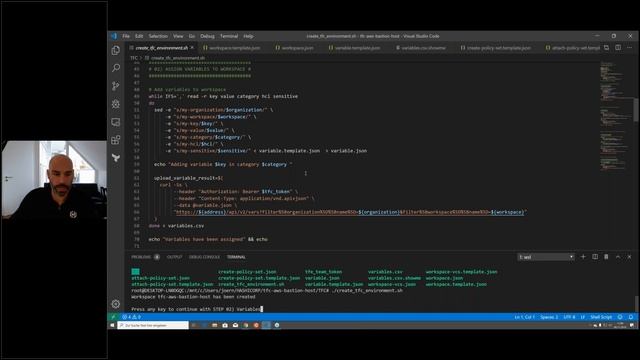640x360 pixels.
Task: Click the editor vertical scrollbar
Action: 636,110
